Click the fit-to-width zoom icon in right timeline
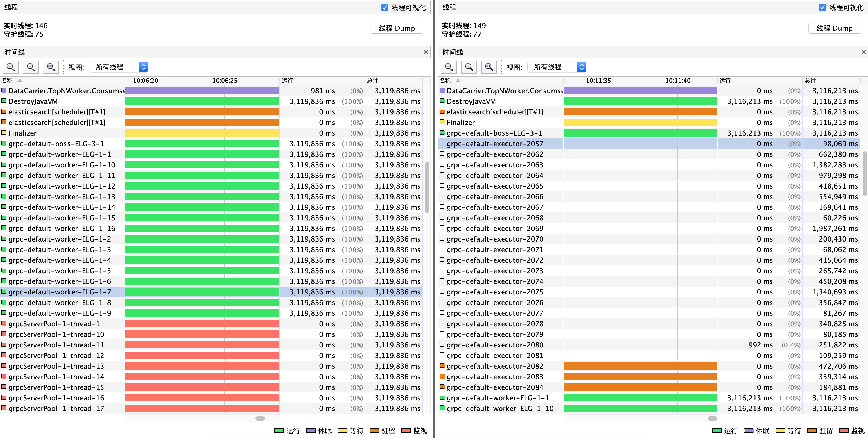Screen dimensions: 868x438 coord(489,67)
